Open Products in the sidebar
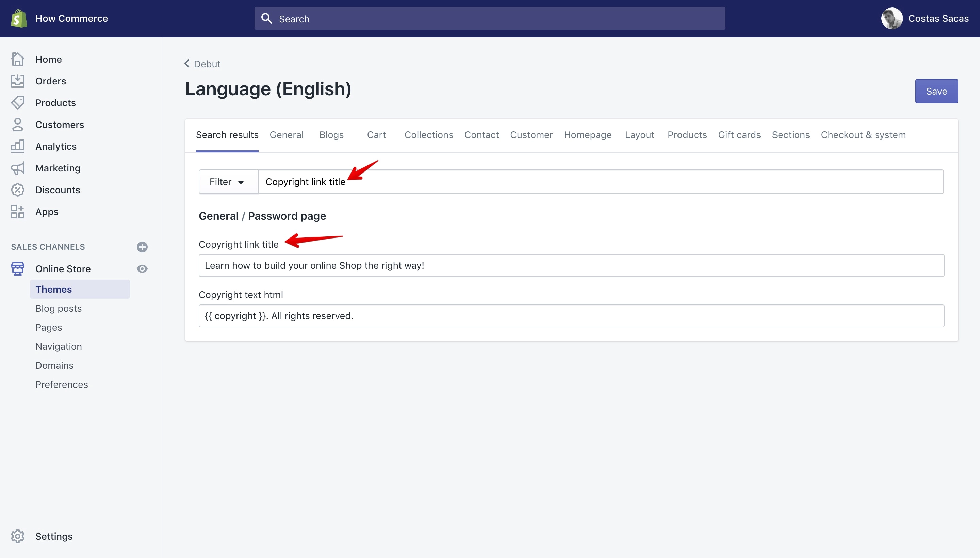 55,103
